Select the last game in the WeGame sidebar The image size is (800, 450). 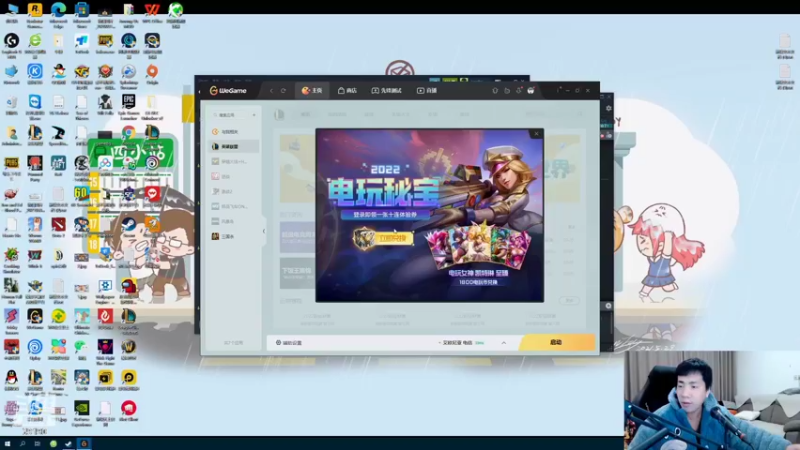pos(233,236)
